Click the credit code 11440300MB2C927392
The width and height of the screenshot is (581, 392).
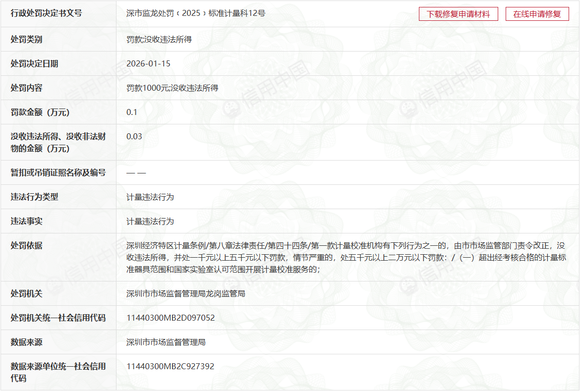[171, 366]
